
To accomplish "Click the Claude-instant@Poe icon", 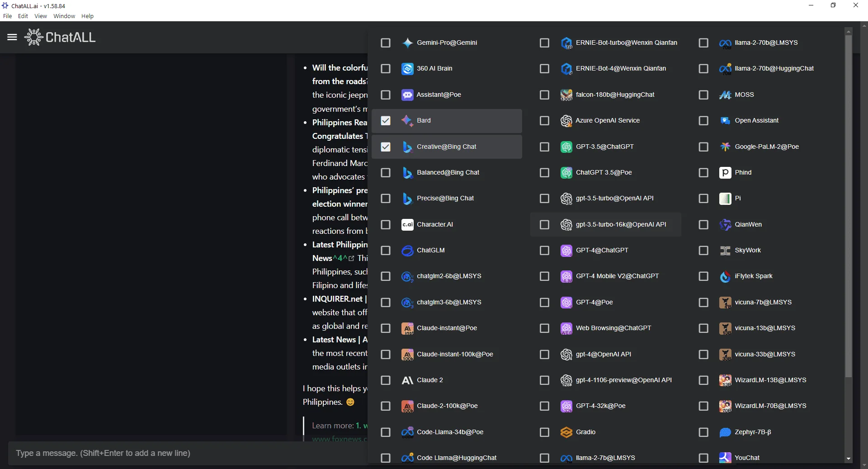I will pyautogui.click(x=407, y=328).
